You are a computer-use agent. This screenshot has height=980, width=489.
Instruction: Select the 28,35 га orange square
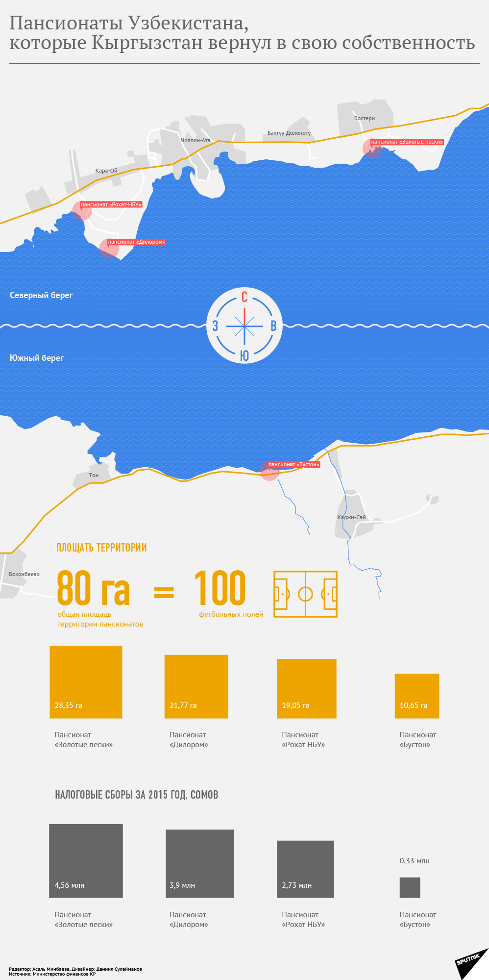click(x=86, y=682)
